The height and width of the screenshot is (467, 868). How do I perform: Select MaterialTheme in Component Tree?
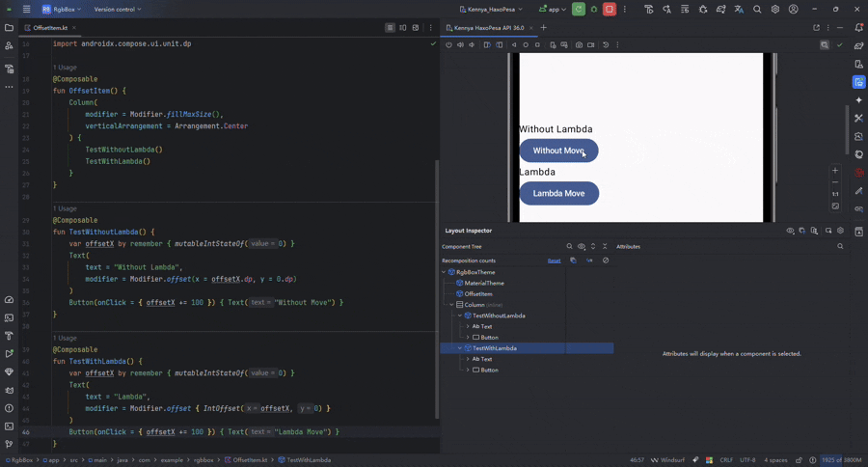484,283
